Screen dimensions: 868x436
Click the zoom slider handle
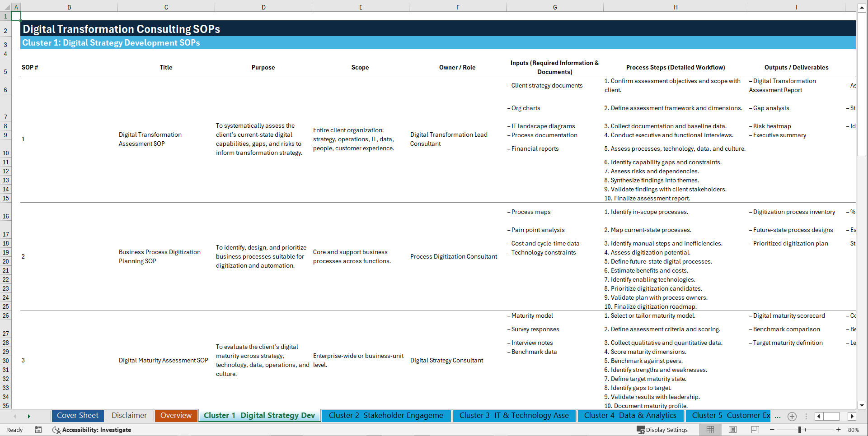(800, 430)
